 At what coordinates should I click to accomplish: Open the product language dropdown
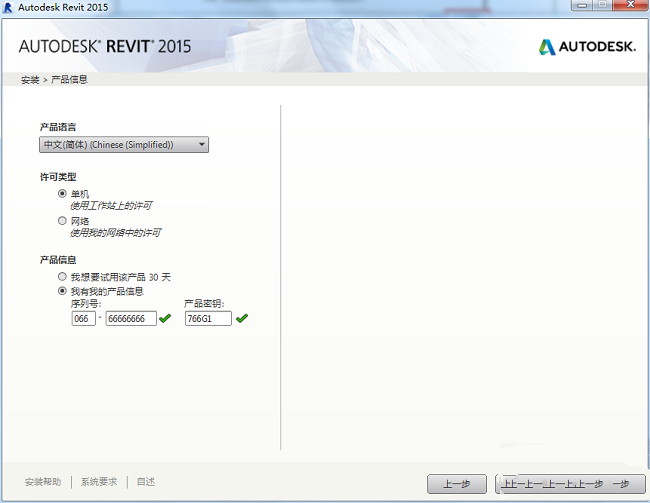click(124, 145)
